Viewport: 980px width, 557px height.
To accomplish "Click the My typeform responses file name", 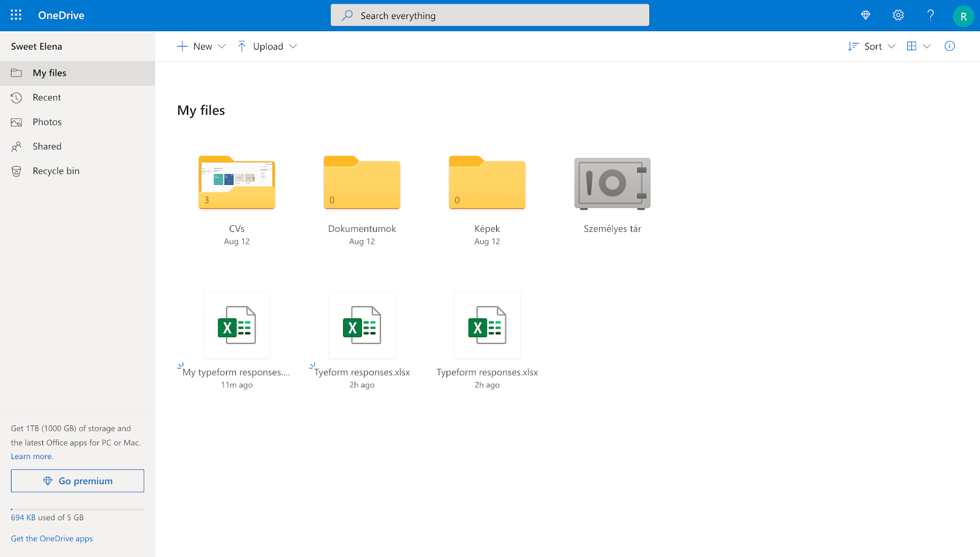I will pyautogui.click(x=236, y=372).
